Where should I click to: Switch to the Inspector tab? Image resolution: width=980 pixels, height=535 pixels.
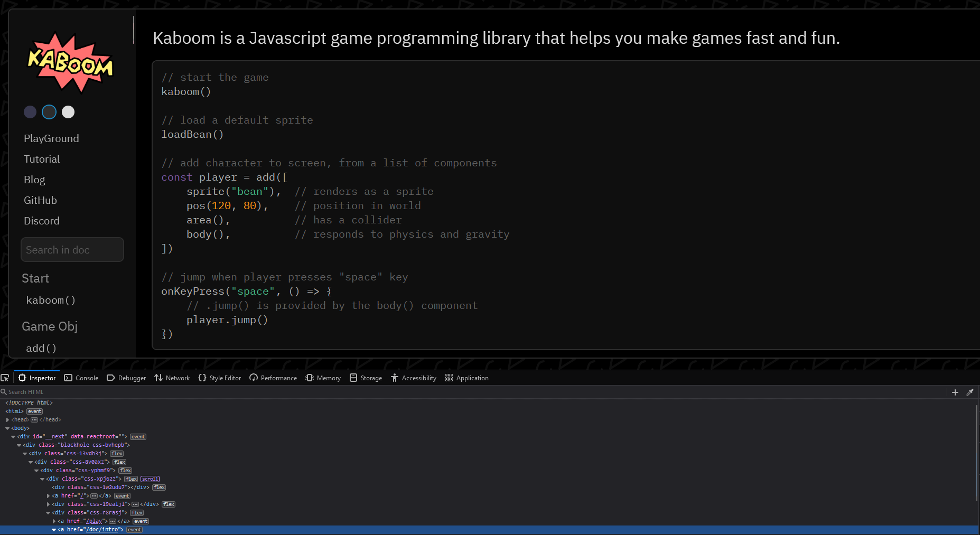coord(37,378)
